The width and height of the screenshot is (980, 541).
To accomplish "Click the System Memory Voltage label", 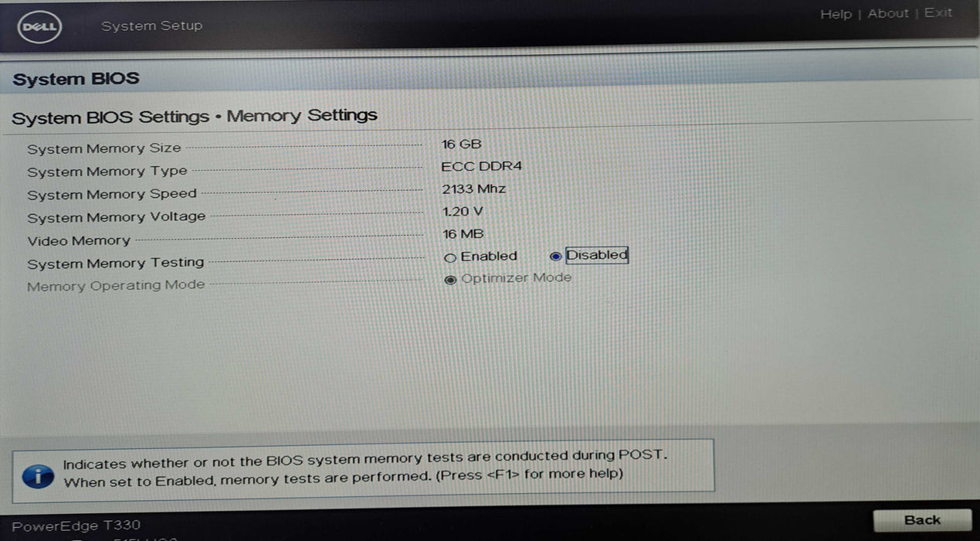I will 115,217.
